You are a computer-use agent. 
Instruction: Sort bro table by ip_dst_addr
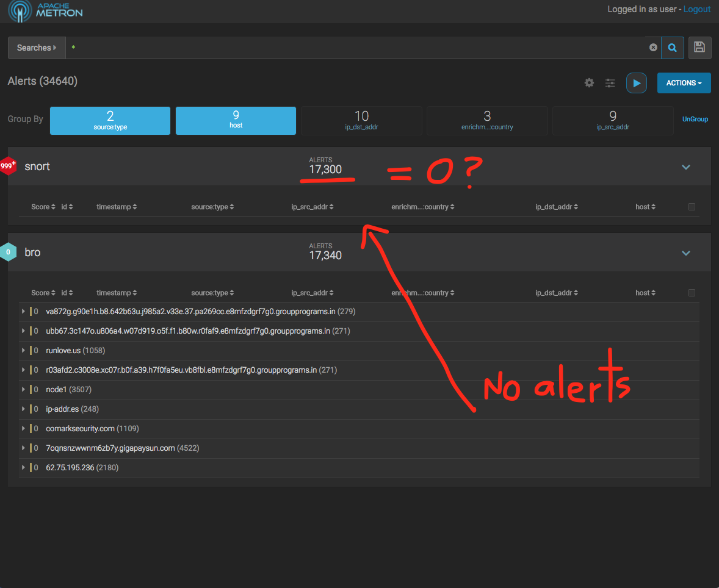point(557,293)
